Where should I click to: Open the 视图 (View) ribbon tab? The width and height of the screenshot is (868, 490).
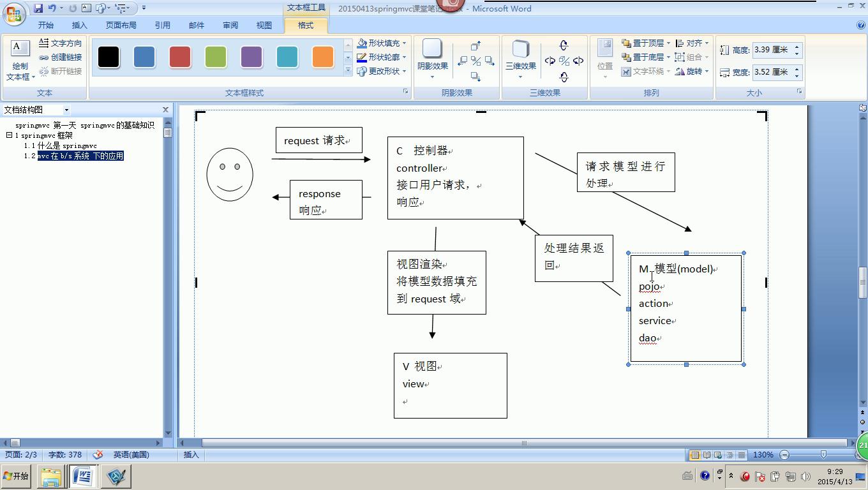click(x=264, y=26)
